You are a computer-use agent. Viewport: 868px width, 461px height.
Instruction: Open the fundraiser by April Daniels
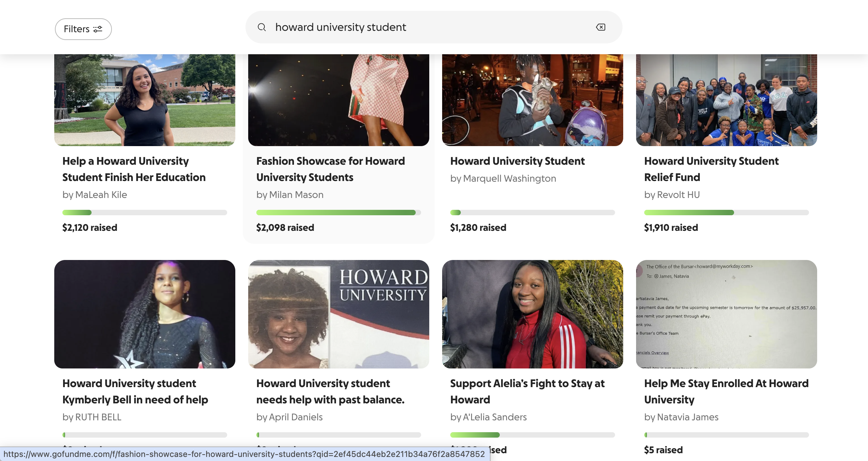330,392
